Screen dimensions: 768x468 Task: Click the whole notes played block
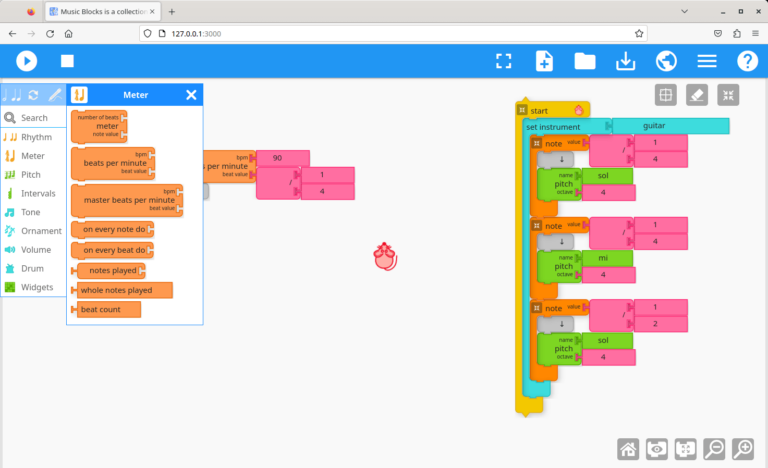[122, 290]
